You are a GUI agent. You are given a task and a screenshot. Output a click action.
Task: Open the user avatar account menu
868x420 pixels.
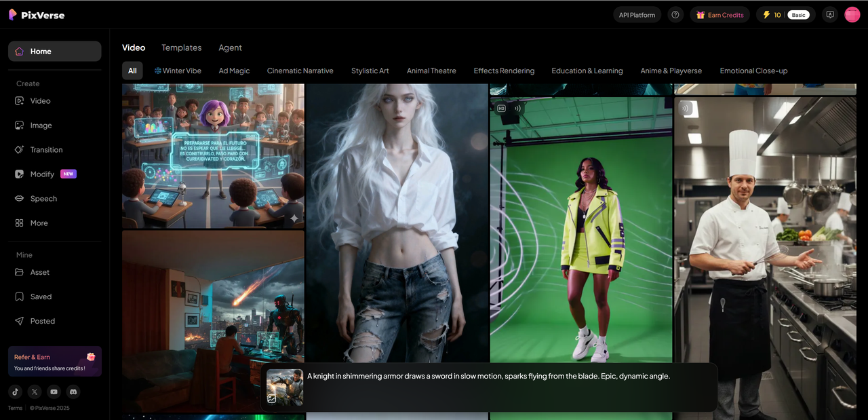(x=852, y=15)
